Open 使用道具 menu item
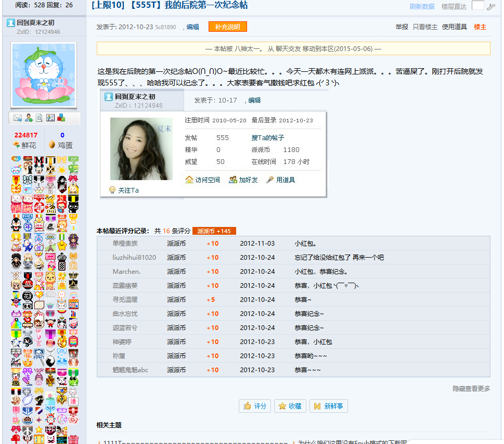 (x=454, y=27)
